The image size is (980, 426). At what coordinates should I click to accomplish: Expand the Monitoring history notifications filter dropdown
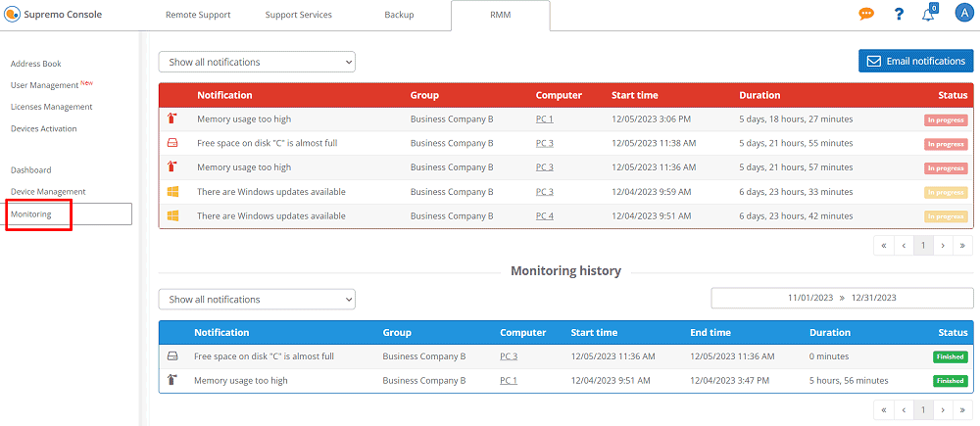click(257, 300)
